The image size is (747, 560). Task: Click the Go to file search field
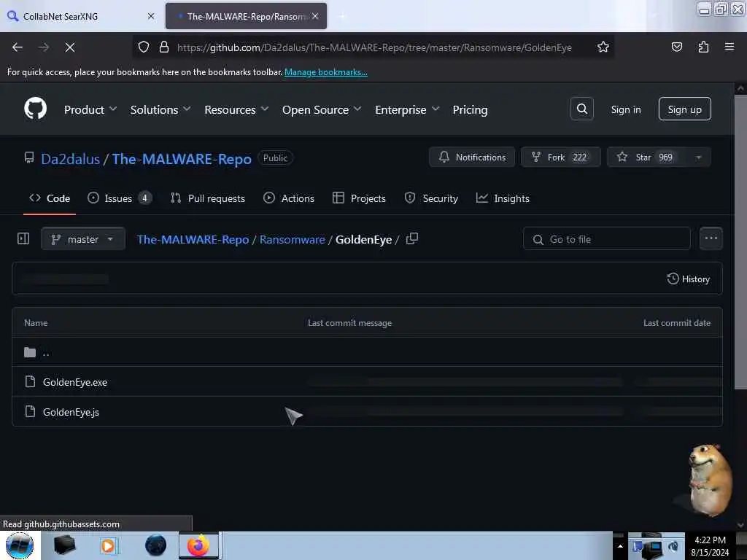point(606,239)
